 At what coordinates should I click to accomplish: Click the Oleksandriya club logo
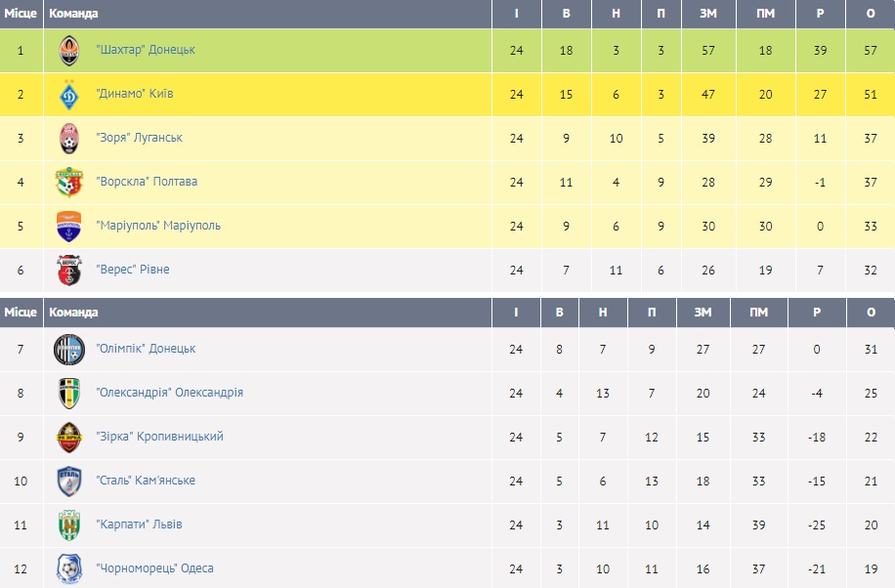pos(68,393)
